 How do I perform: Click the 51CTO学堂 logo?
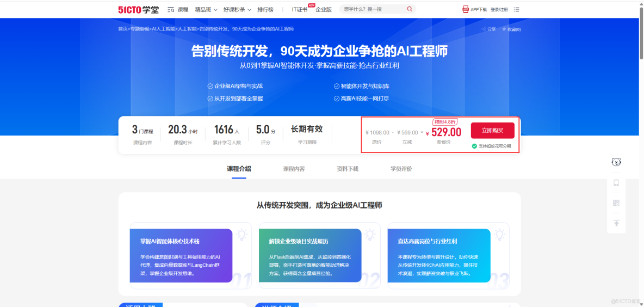click(138, 9)
